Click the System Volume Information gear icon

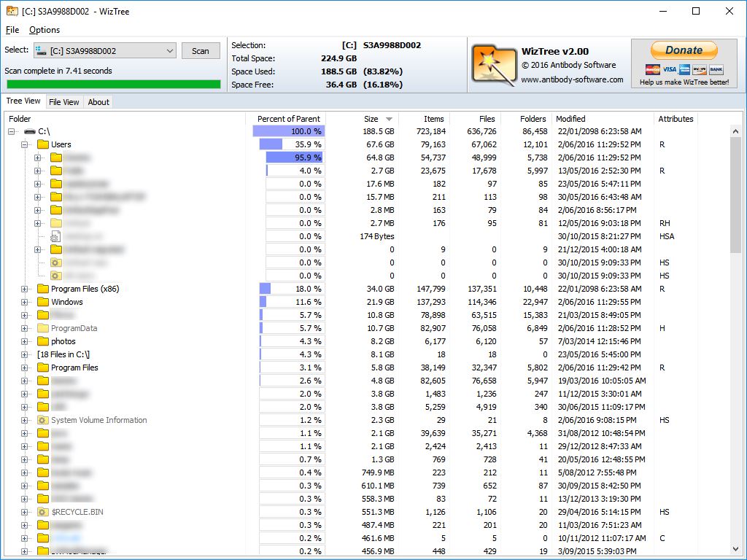43,420
